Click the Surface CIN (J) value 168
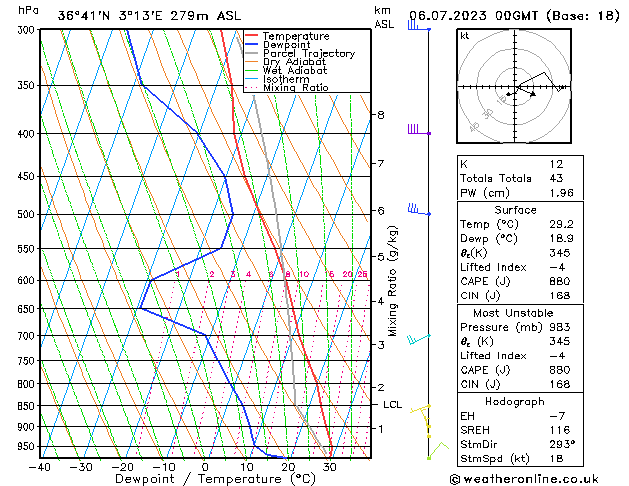The image size is (629, 486). 560,296
